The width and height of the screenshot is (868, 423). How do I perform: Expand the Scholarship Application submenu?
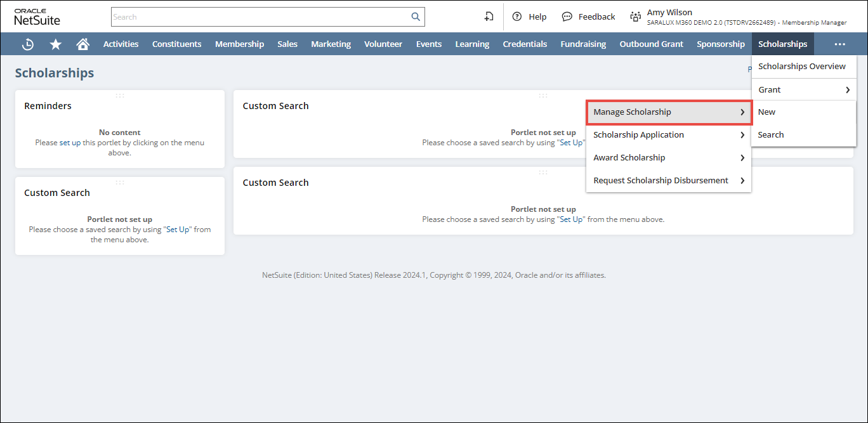coord(669,135)
